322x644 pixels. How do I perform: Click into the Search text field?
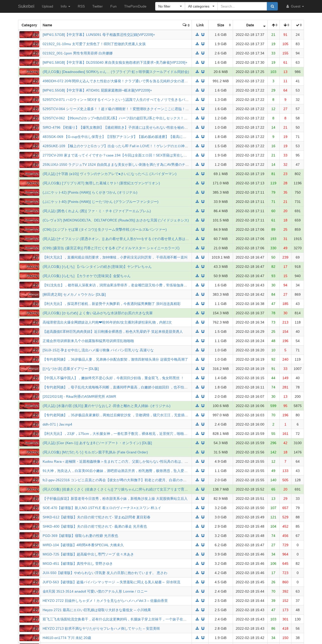[242, 6]
